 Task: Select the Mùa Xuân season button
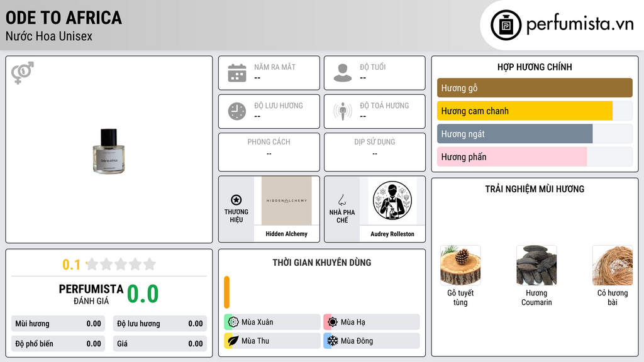pyautogui.click(x=272, y=322)
